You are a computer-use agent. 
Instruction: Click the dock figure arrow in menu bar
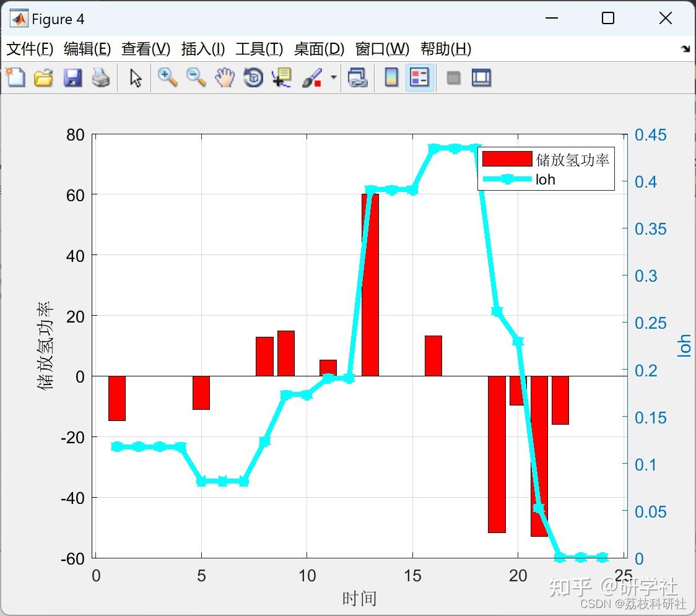point(686,48)
